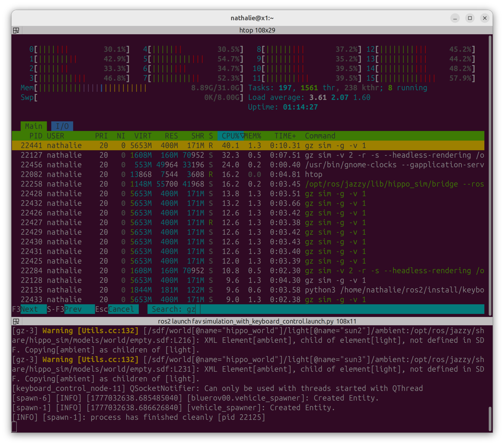504x445 pixels.
Task: Select process row PID 22429
Action: (x=248, y=232)
